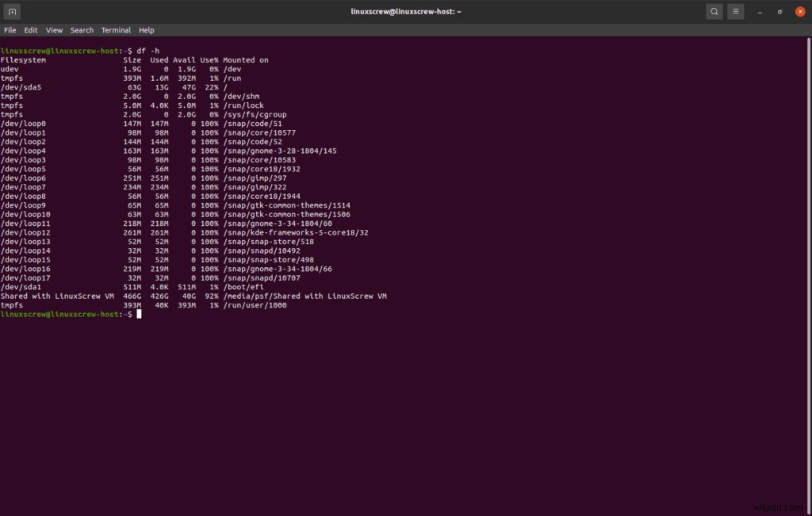The height and width of the screenshot is (516, 812).
Task: Open the hamburger menu in the title bar
Action: pyautogui.click(x=735, y=11)
